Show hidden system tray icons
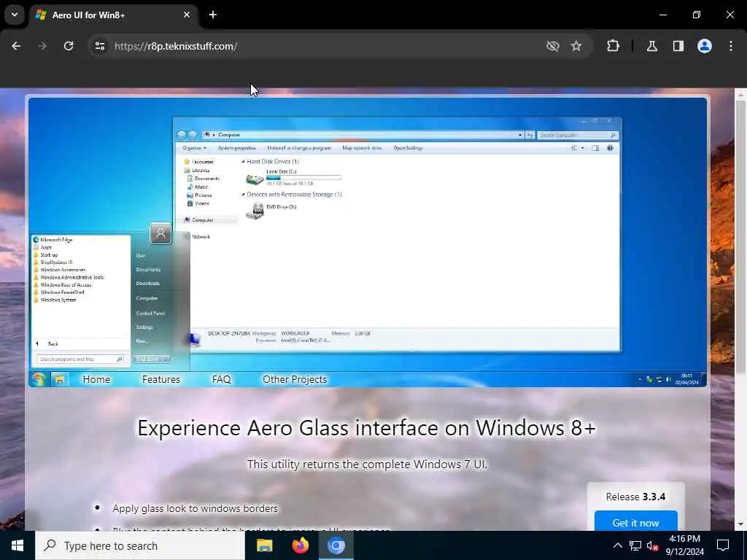The height and width of the screenshot is (560, 747). (617, 545)
